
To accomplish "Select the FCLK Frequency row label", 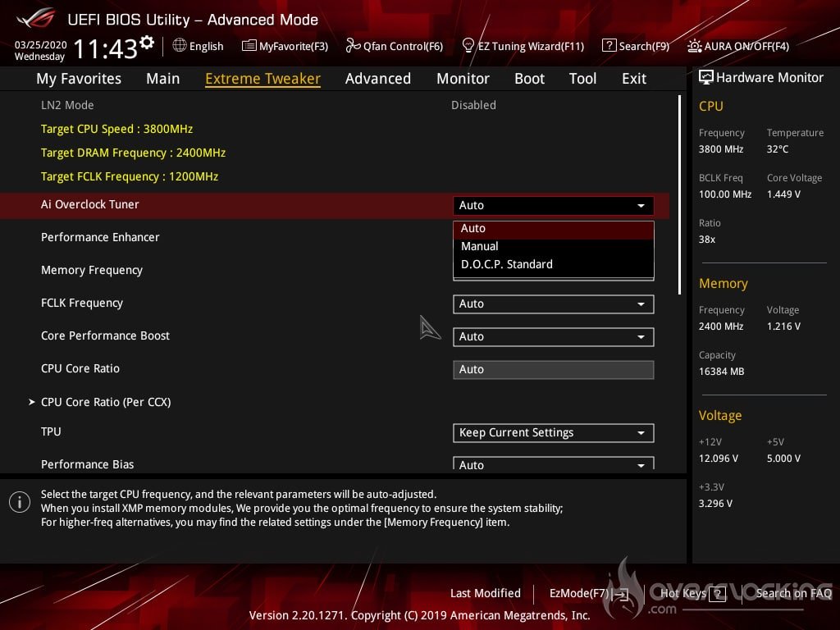I will click(x=82, y=303).
